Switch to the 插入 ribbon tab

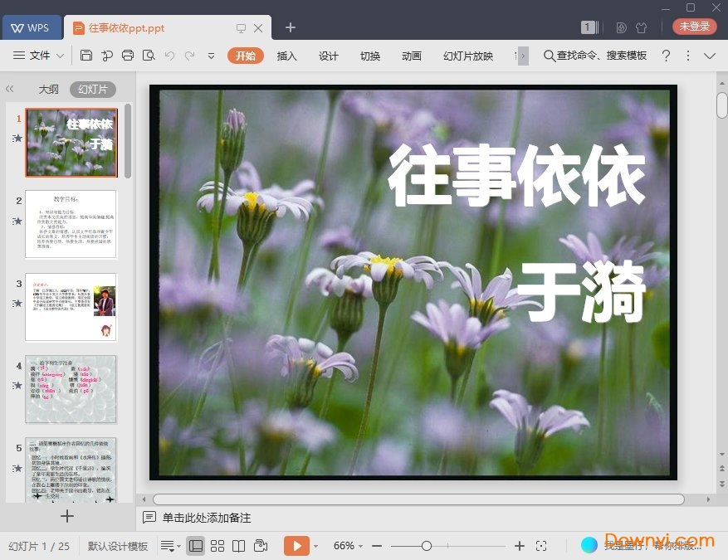pyautogui.click(x=286, y=56)
